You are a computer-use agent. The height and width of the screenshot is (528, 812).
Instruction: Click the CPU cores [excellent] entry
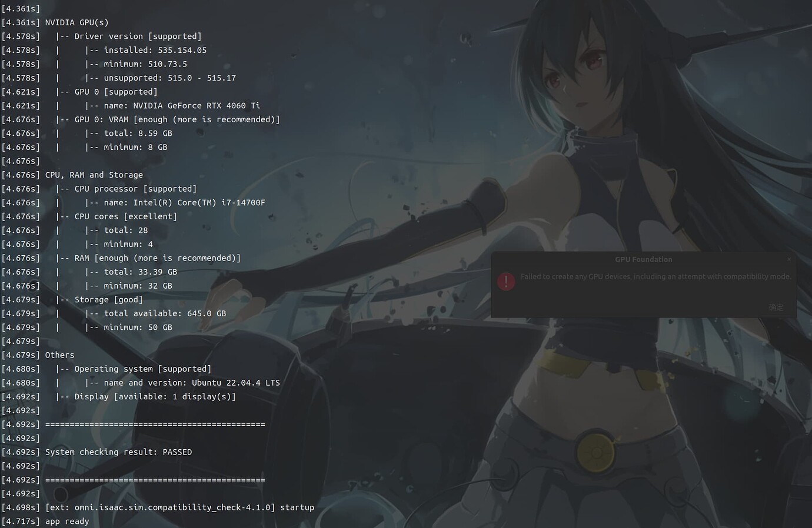pos(111,216)
